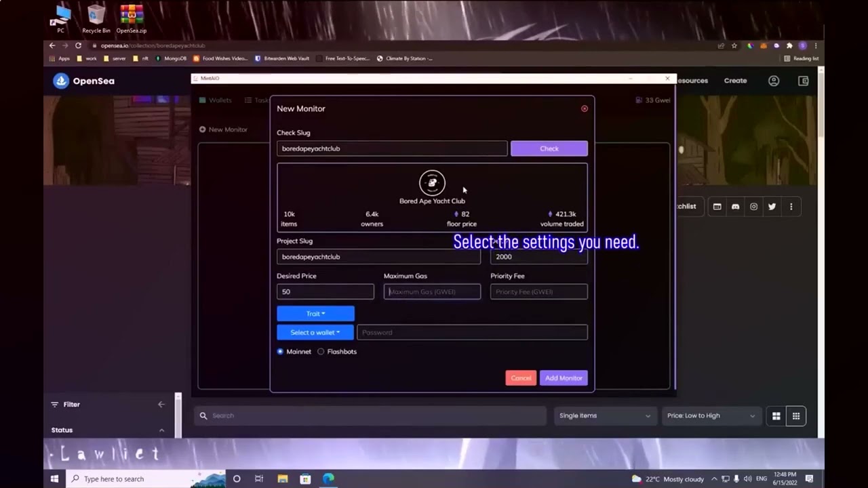The height and width of the screenshot is (488, 868).
Task: Show hidden system tray icons
Action: [x=714, y=479]
